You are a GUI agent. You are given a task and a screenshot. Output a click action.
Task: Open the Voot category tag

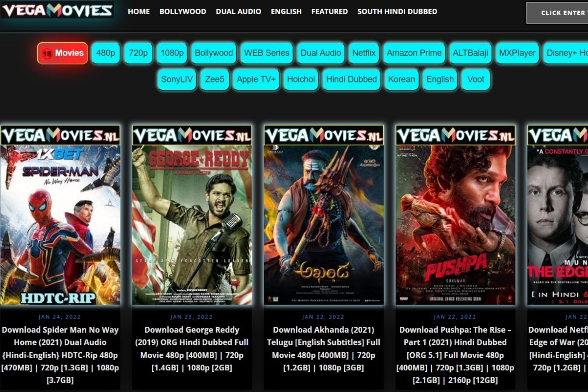coord(476,79)
